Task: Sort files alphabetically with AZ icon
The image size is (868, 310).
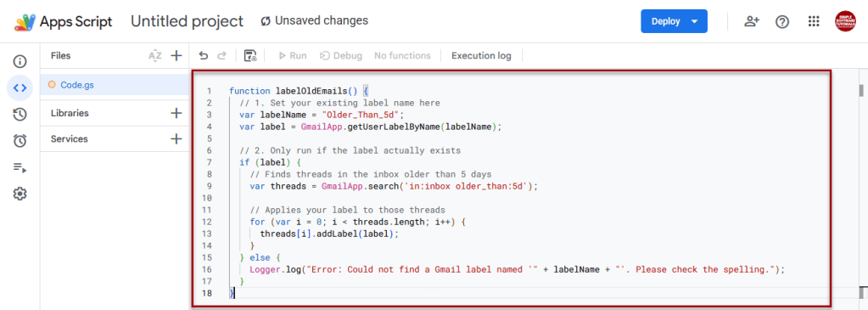Action: pyautogui.click(x=155, y=55)
